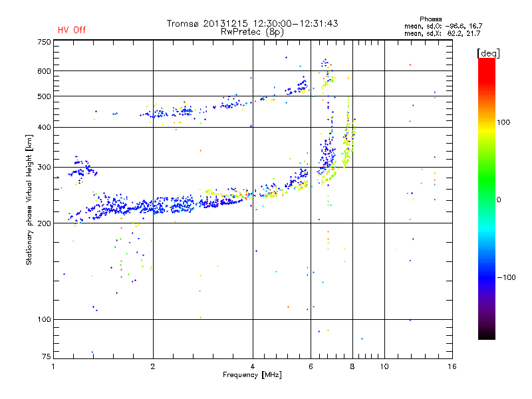Viewport: 532px width, 399px height.
Task: Click the colorbar tick label '0'
Action: (499, 200)
